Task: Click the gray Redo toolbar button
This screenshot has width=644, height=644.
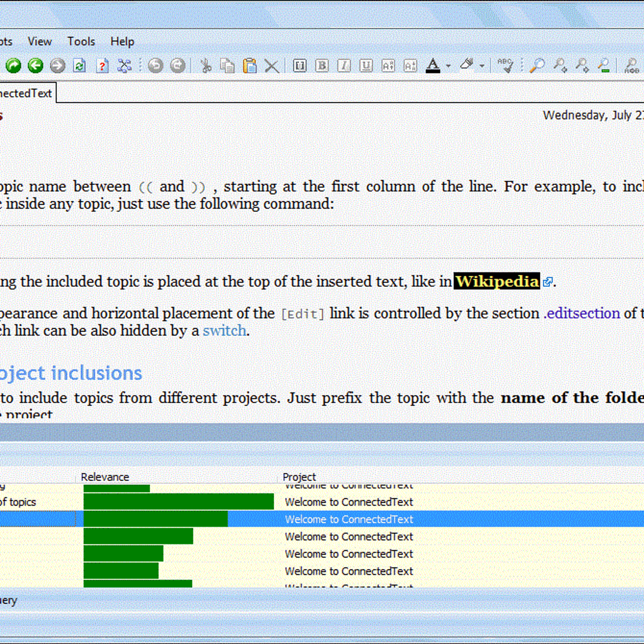Action: [x=178, y=65]
